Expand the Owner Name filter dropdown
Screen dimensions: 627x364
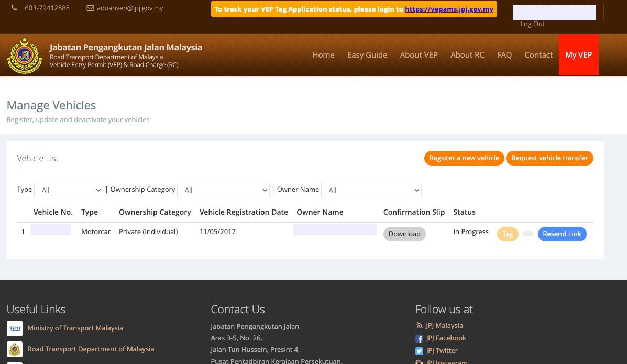point(371,190)
